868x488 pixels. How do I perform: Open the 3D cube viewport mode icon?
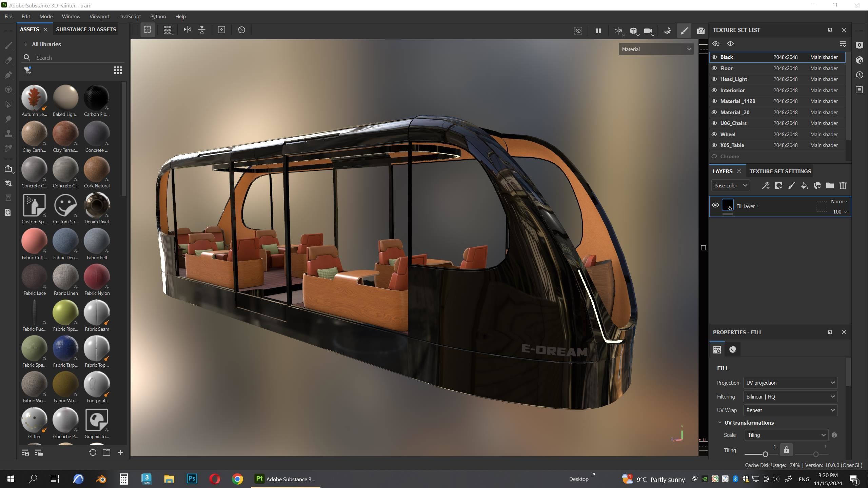click(633, 31)
